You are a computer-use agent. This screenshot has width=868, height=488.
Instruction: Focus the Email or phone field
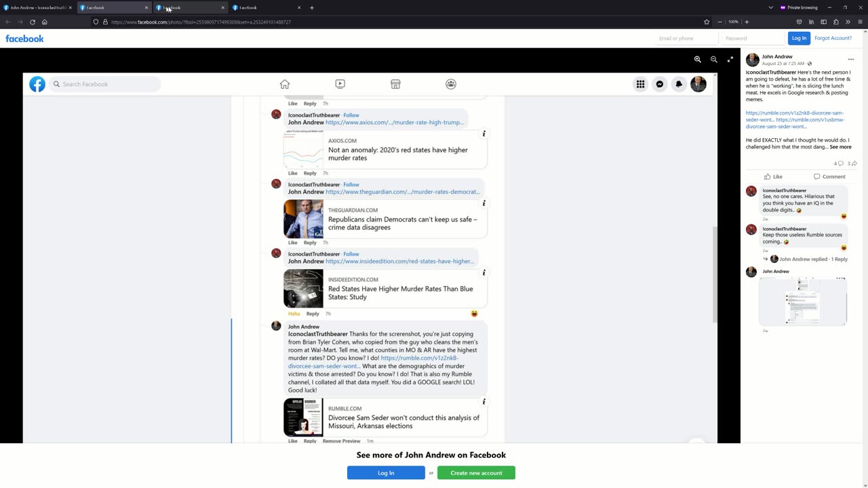coord(686,38)
